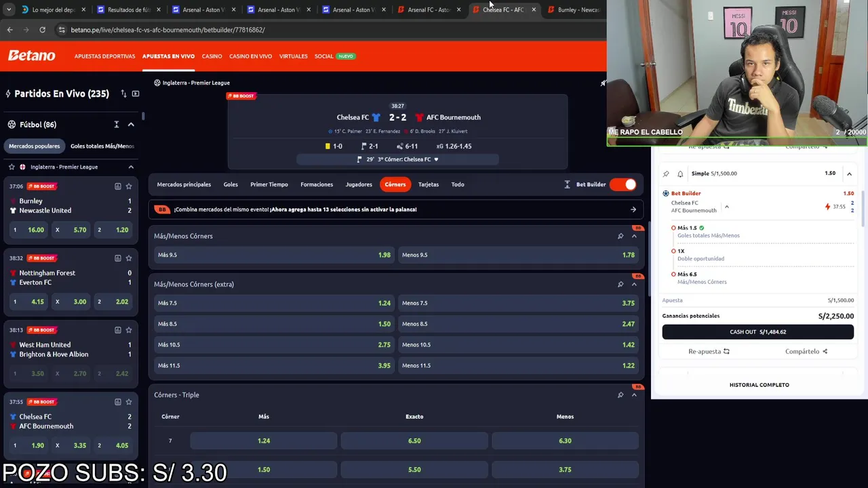This screenshot has height=488, width=868.
Task: Collapse Simple S/1,500.00 bet chevron
Action: pos(849,174)
